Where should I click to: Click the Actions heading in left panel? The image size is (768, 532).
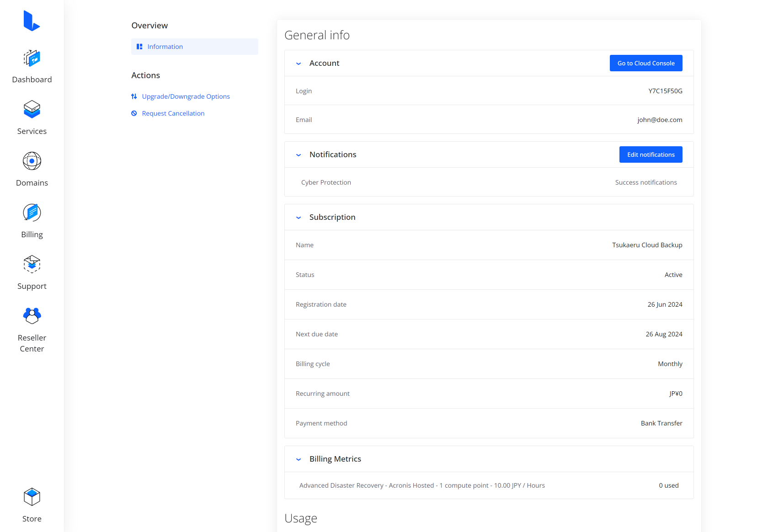[146, 75]
